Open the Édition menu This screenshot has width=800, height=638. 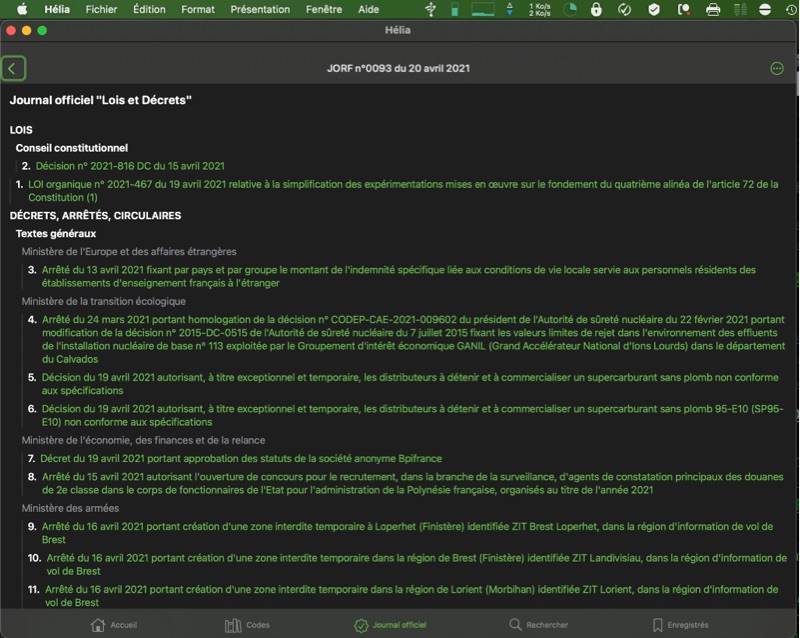(149, 9)
